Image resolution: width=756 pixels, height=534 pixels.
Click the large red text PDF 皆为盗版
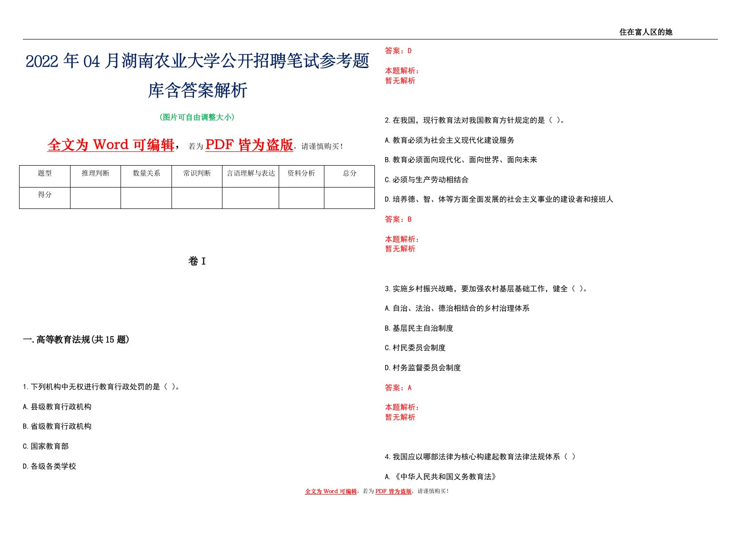pyautogui.click(x=249, y=145)
